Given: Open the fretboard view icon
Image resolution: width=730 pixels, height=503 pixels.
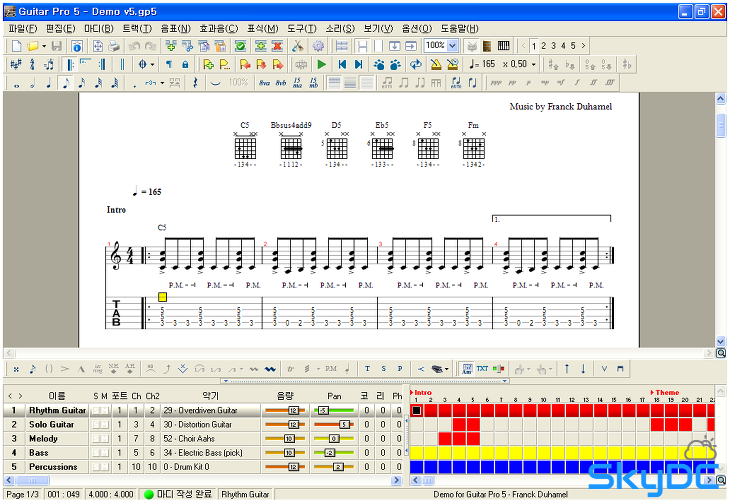Looking at the screenshot, I should (x=487, y=46).
